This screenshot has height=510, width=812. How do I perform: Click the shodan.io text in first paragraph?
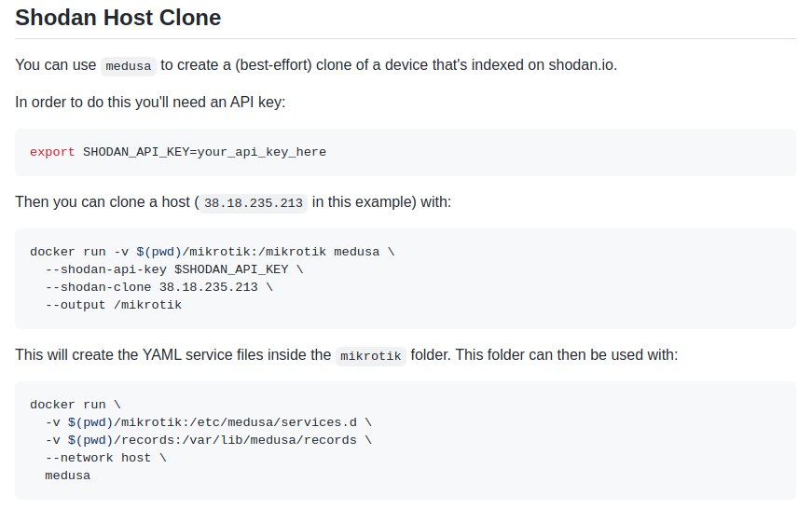[583, 65]
